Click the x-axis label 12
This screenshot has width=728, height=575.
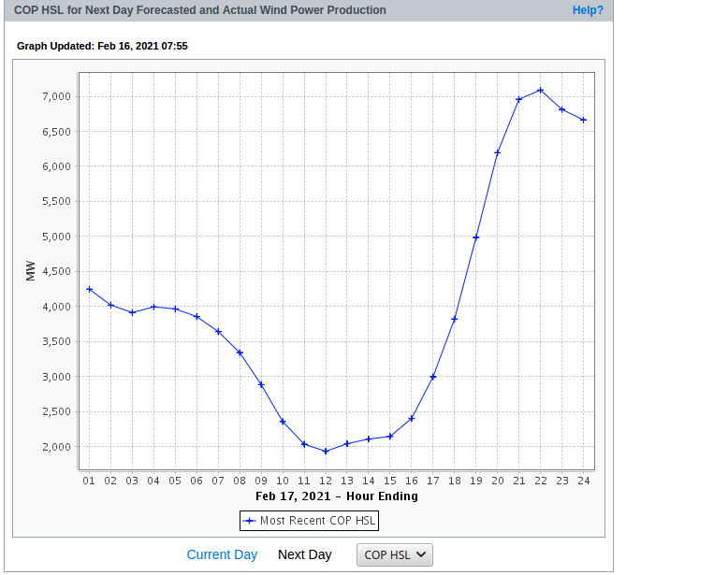click(326, 481)
